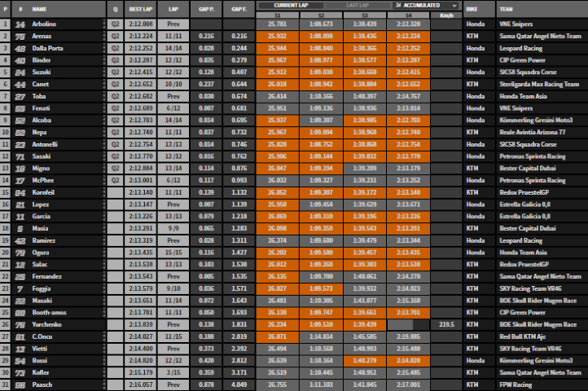Click the gap value 4.049
This screenshot has width=588, height=391.
[239, 384]
